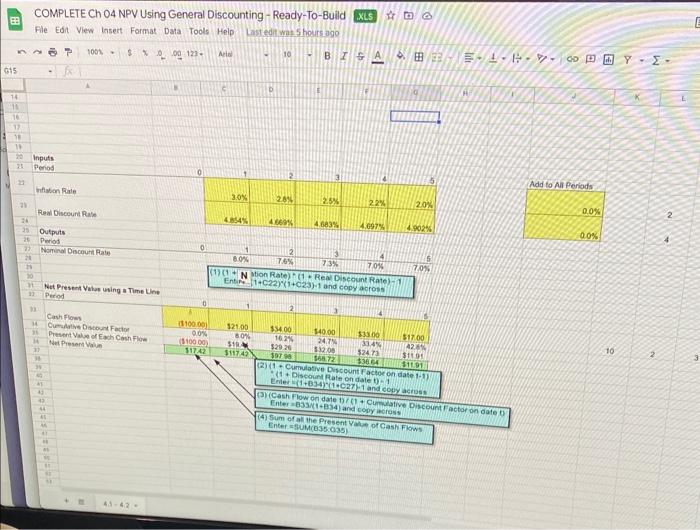700x530 pixels.
Task: Select the outlined cell G15
Action: (x=415, y=117)
